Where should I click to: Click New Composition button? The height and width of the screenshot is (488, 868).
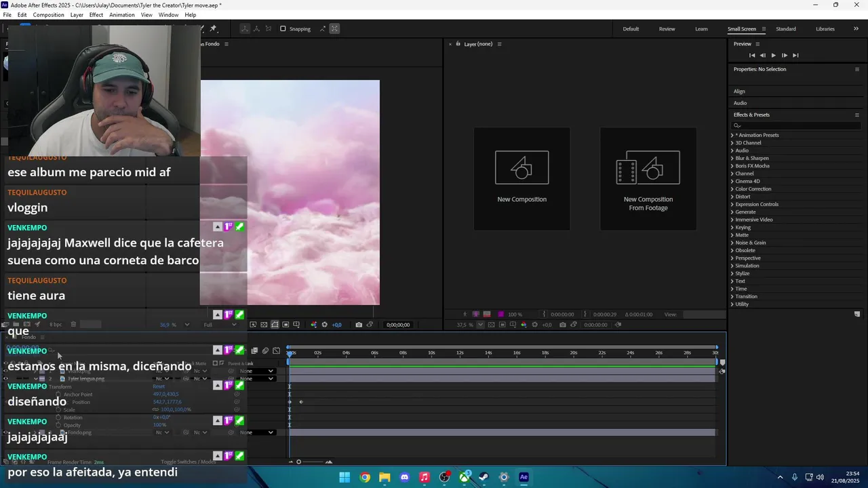(522, 179)
